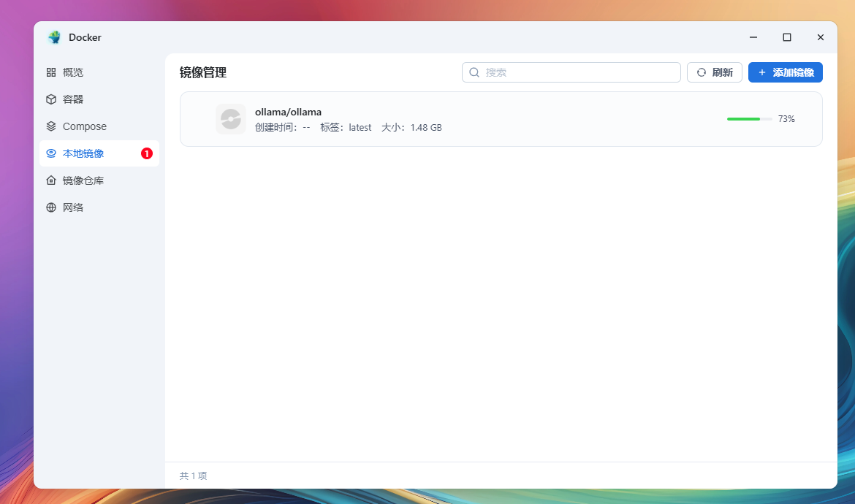855x504 pixels.
Task: Click the 添加镜像 button
Action: click(785, 72)
